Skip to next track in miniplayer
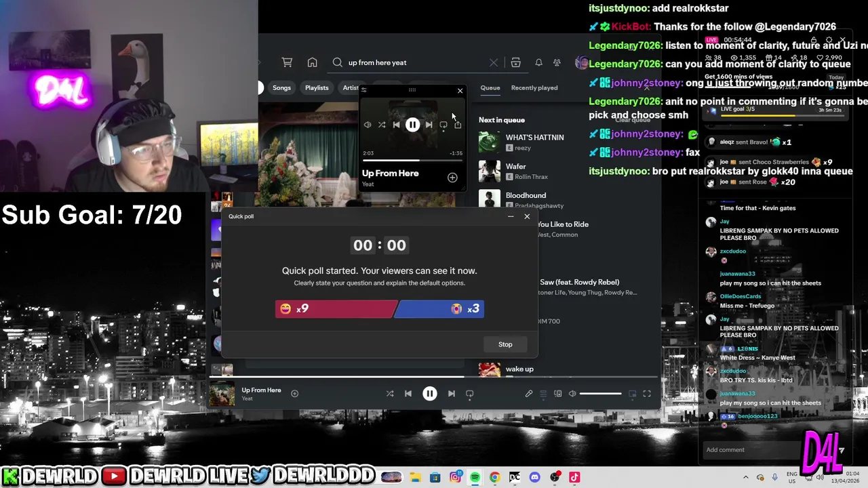The image size is (868, 488). (429, 125)
